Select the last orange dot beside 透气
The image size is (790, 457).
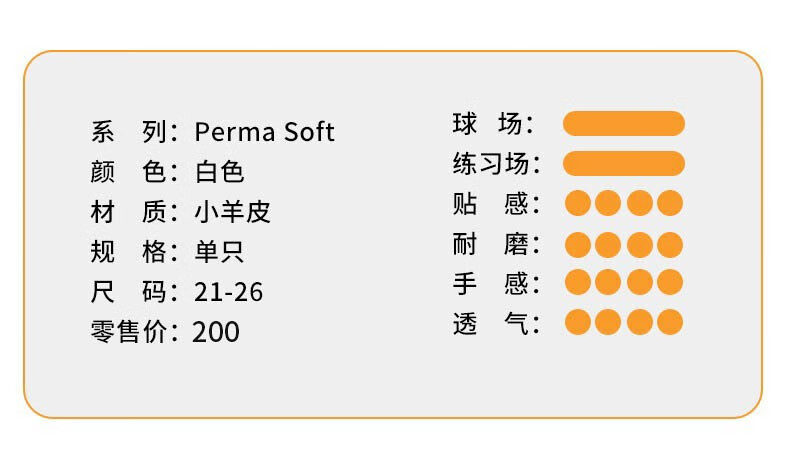(x=670, y=322)
